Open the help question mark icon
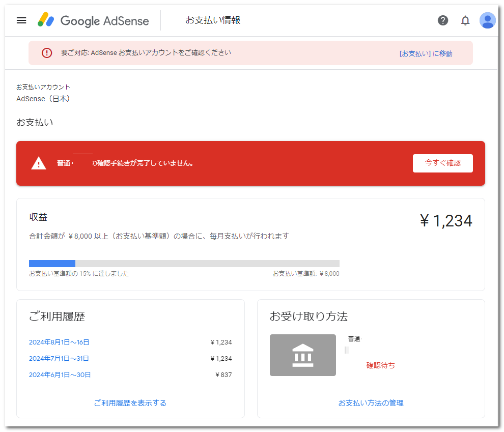The height and width of the screenshot is (432, 504). pos(442,20)
